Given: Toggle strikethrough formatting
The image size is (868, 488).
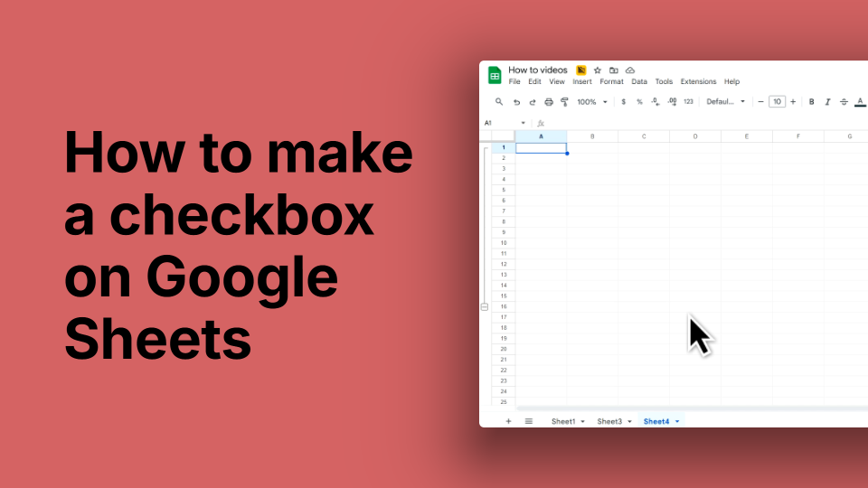Looking at the screenshot, I should coord(844,102).
